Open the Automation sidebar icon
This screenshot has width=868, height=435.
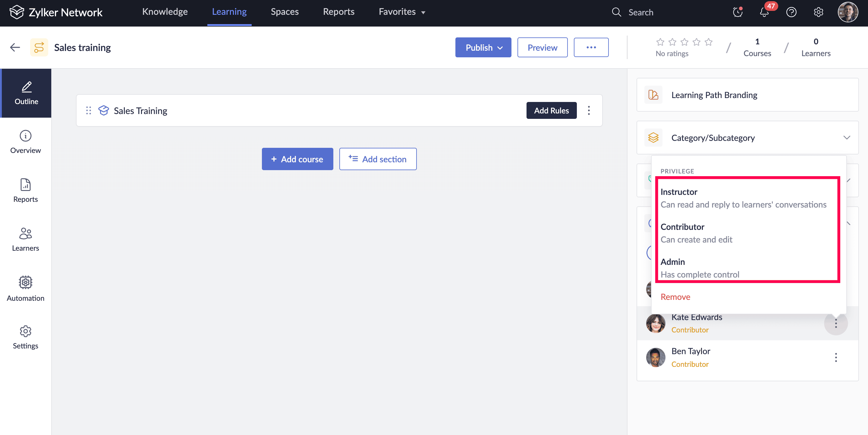[x=26, y=283]
